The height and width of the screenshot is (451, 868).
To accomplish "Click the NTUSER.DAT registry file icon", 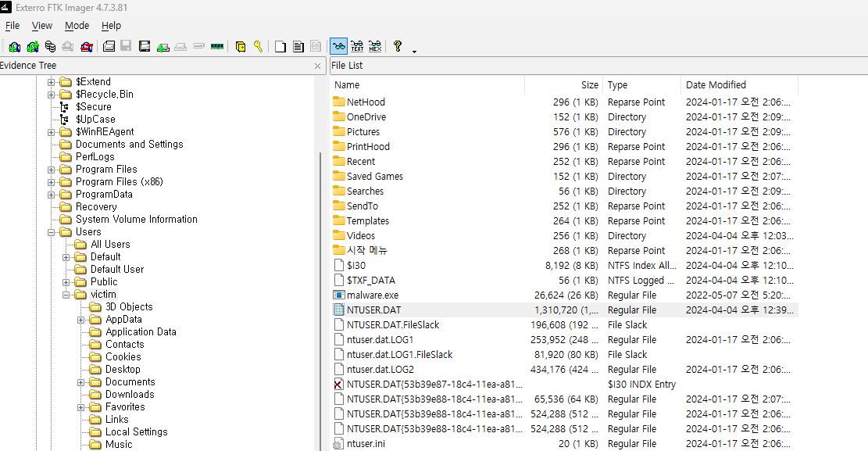I will [339, 310].
